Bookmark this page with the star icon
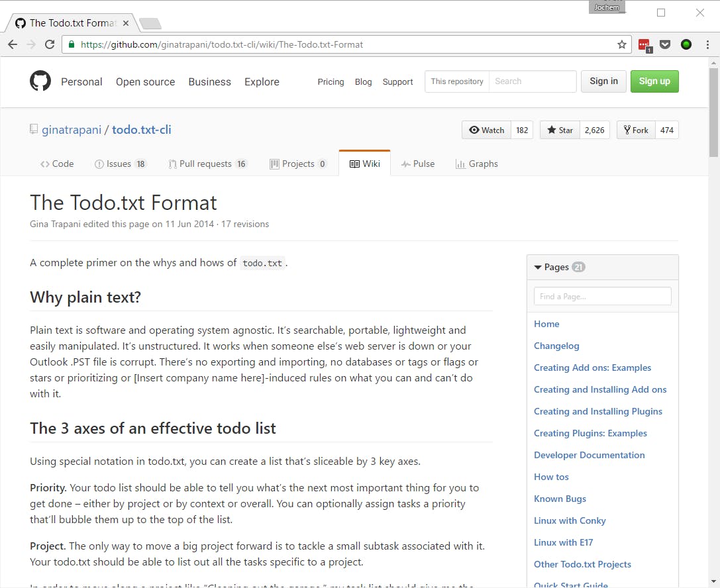This screenshot has height=588, width=720. [622, 44]
